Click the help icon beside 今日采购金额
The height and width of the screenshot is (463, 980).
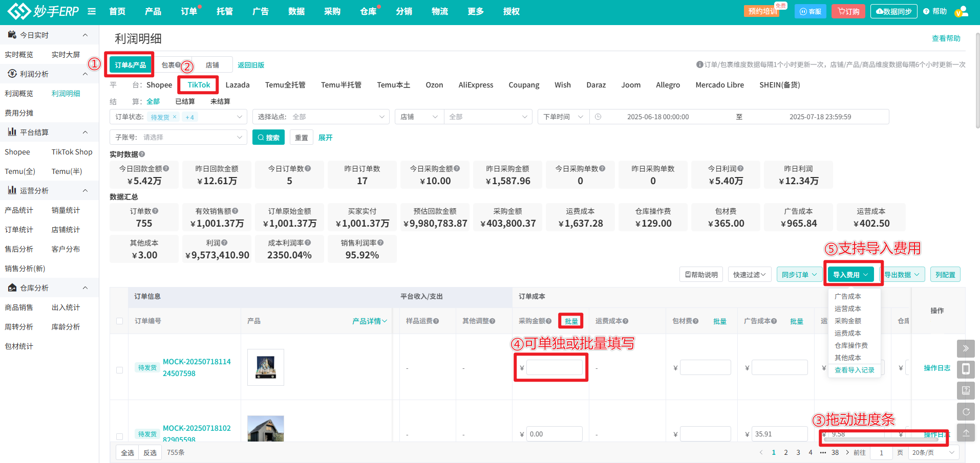[x=457, y=168]
